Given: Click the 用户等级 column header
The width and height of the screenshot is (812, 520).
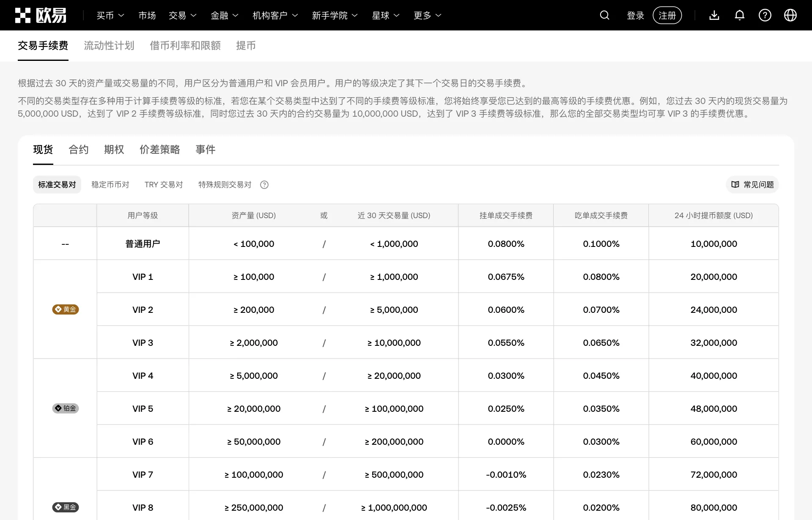Looking at the screenshot, I should coord(143,216).
